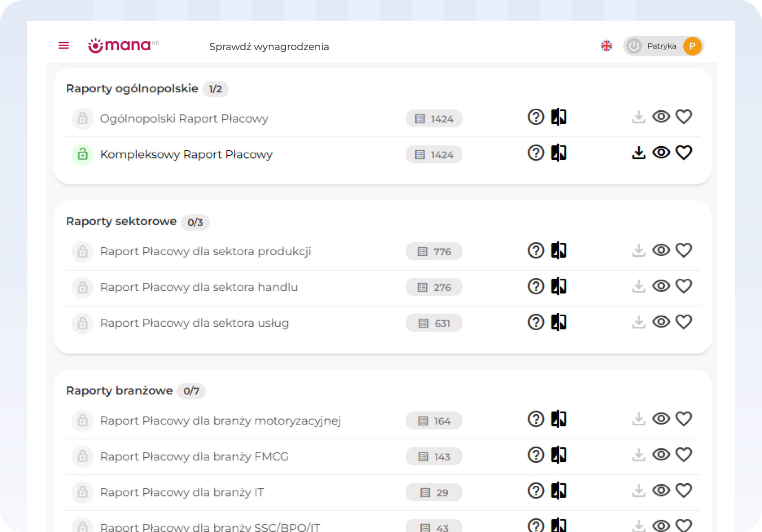Image resolution: width=762 pixels, height=532 pixels.
Task: Open Raport Płacowy dla branży motoryzacyjnej
Action: tap(220, 421)
